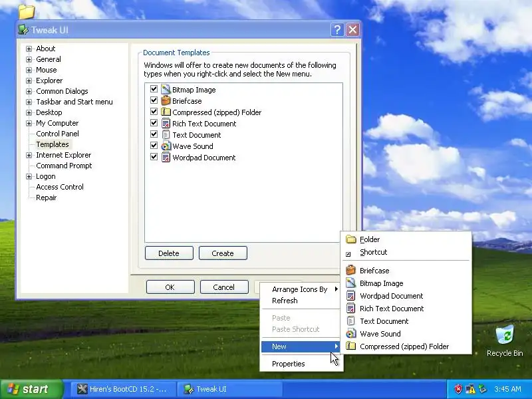Viewport: 532px width, 399px height.
Task: Select Repair in the tree
Action: click(46, 198)
